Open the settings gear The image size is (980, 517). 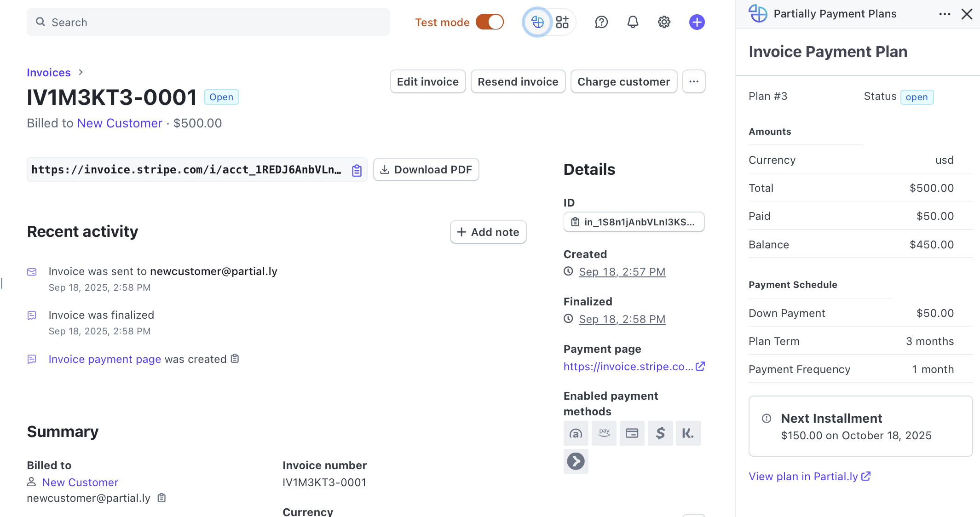click(664, 22)
